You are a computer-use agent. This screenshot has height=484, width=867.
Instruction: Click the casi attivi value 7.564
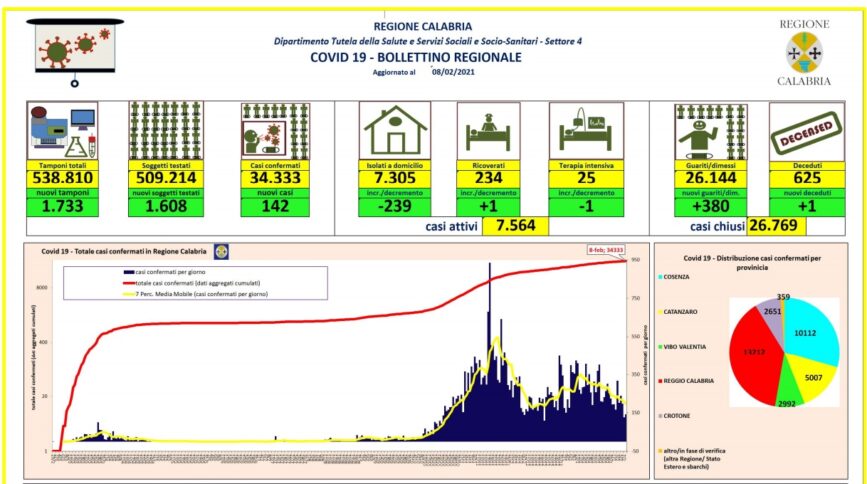515,226
